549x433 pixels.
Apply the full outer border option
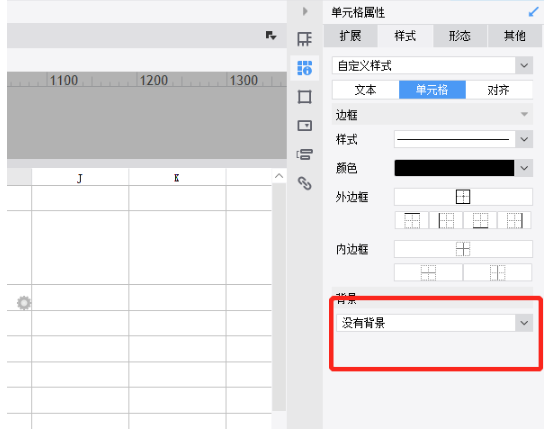463,197
